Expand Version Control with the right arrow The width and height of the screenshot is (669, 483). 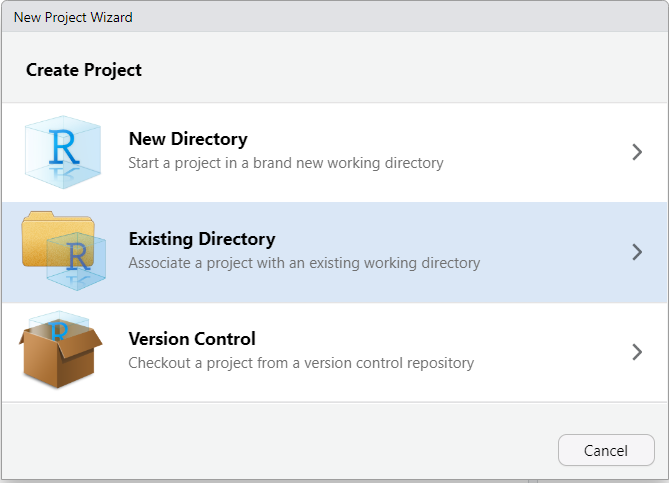coord(637,352)
